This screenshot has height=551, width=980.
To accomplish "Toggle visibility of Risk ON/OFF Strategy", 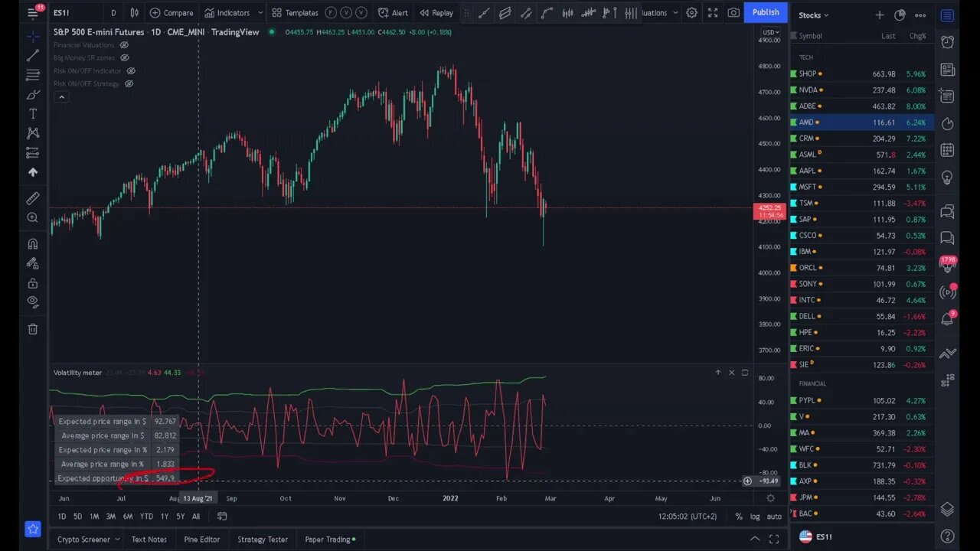I will [x=129, y=83].
